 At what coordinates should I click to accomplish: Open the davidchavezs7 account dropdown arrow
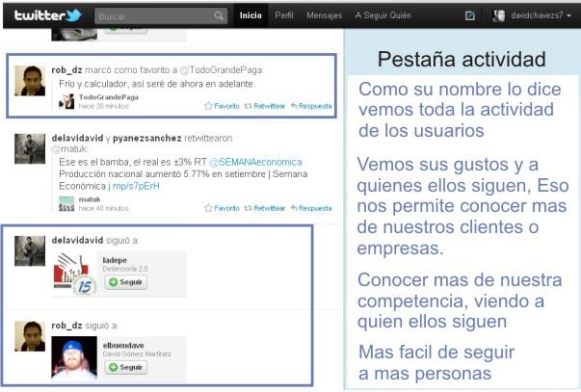click(x=569, y=16)
